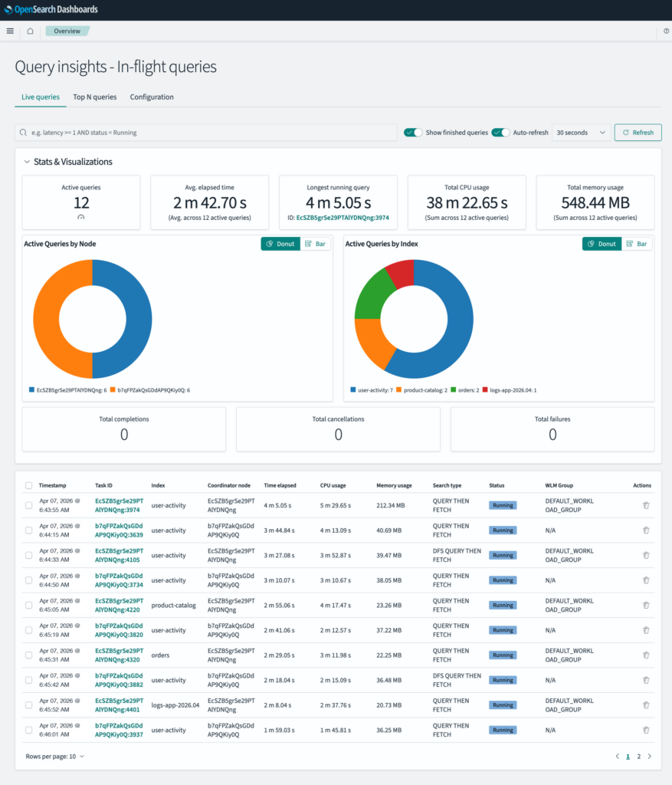Collapse the Stats & Visualizations section
Screen dimensions: 672x785
(x=27, y=162)
